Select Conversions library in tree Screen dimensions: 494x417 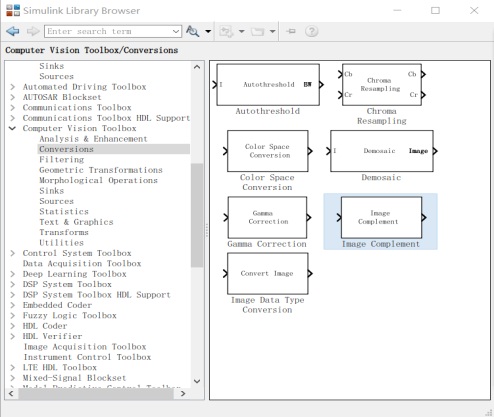pyautogui.click(x=66, y=149)
